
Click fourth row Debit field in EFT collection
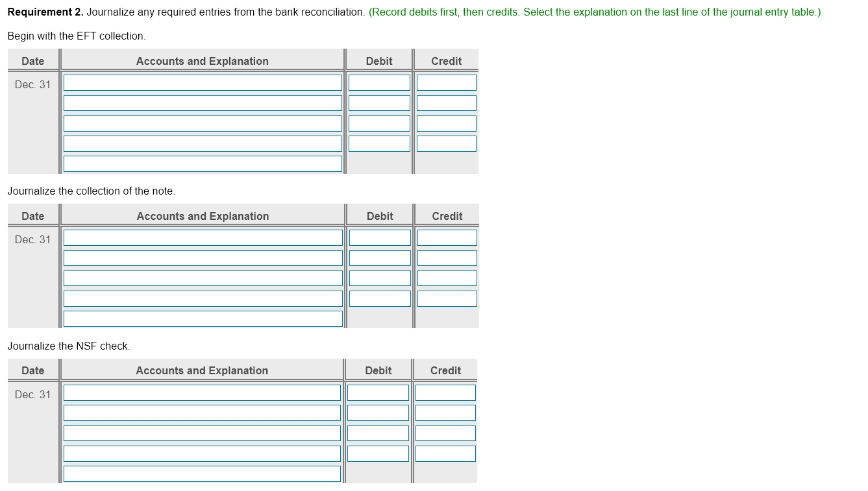click(379, 143)
